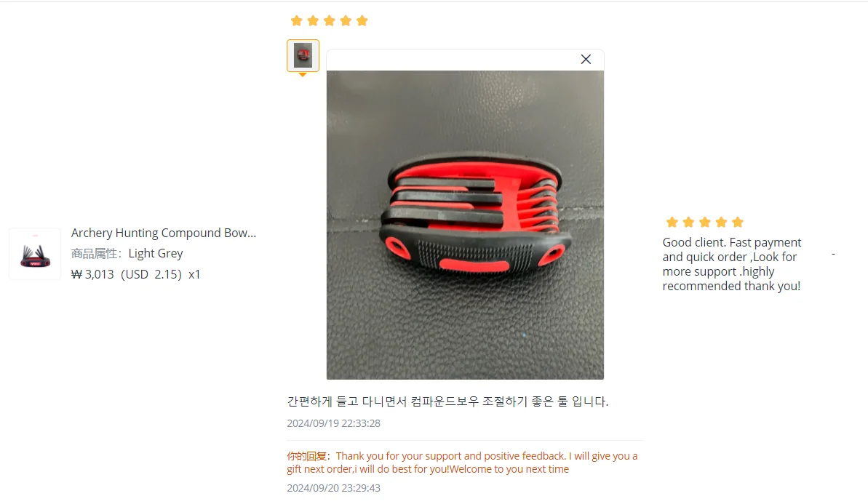Click the fourth star in buyer's review rating

346,21
